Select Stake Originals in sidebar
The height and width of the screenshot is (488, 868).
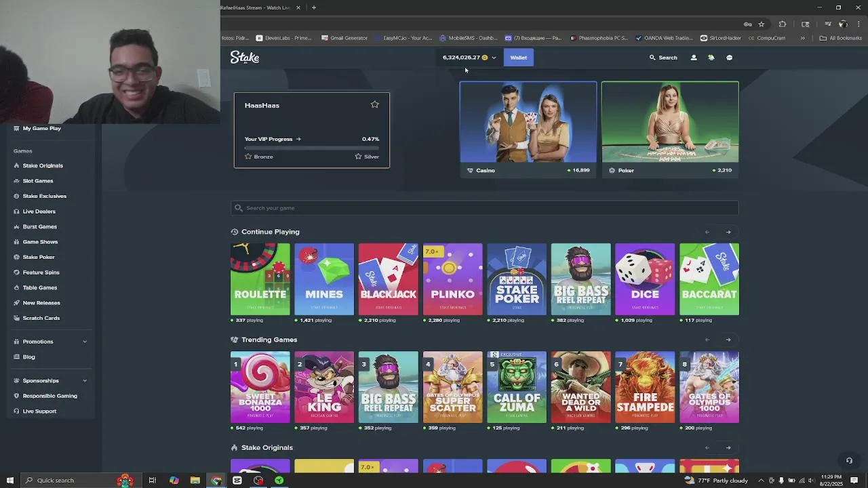coord(43,165)
